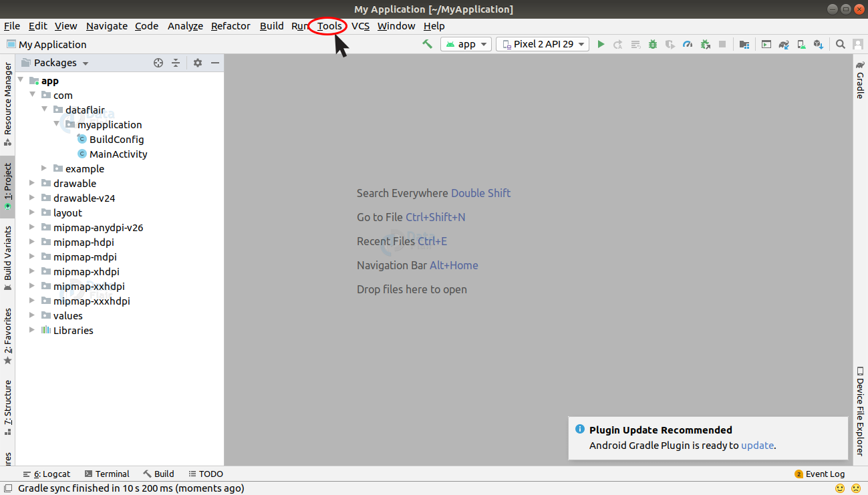Toggle the Device File Explorer tab

[861, 410]
